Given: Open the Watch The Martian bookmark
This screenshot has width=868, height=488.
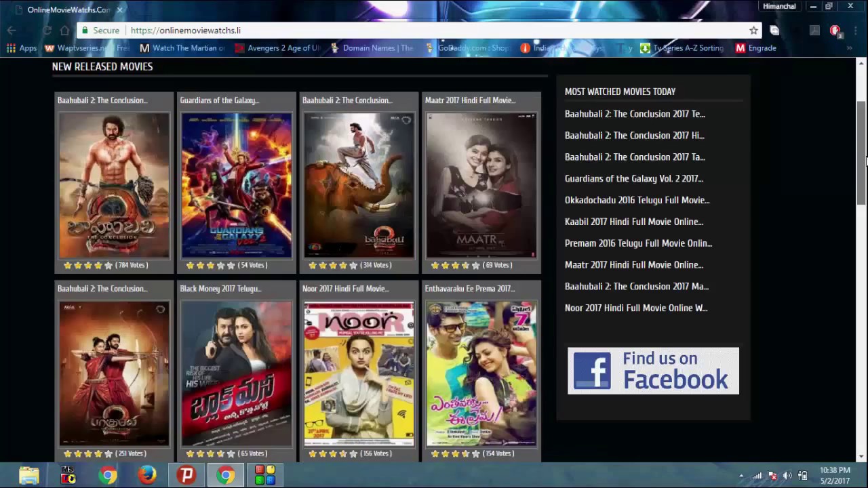Looking at the screenshot, I should click(182, 48).
